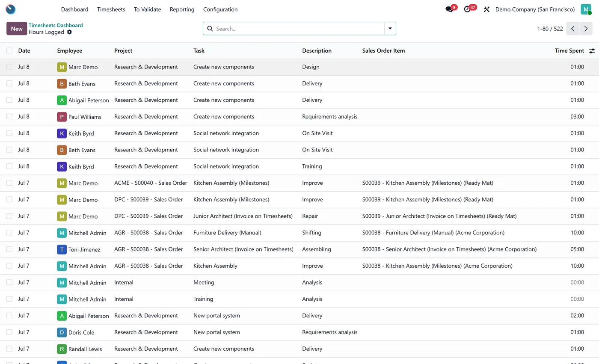
Task: Click Abigail Peterson avatar on Jul 8 row
Action: tap(62, 100)
